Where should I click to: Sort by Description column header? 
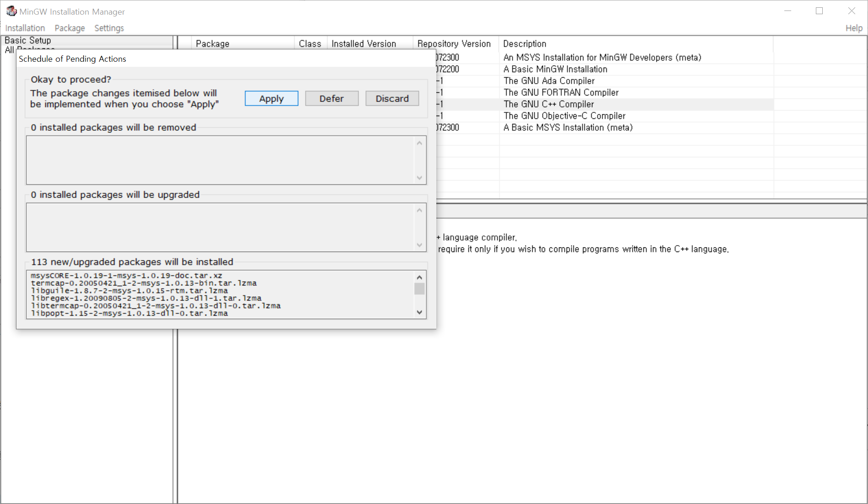(x=636, y=43)
